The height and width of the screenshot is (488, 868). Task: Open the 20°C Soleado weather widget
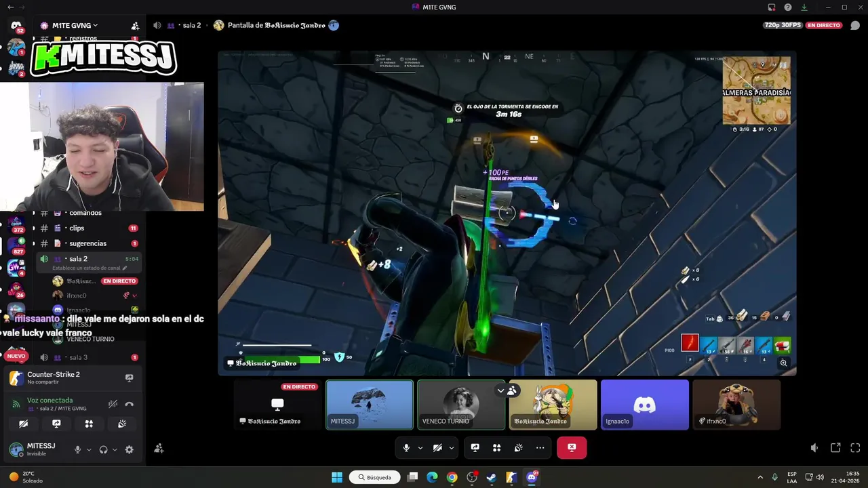[x=26, y=477]
